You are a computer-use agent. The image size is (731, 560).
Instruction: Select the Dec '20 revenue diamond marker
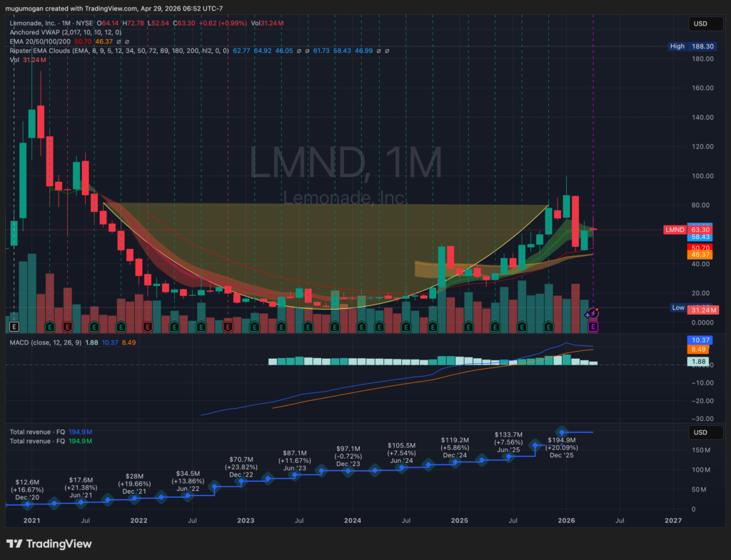coord(28,504)
